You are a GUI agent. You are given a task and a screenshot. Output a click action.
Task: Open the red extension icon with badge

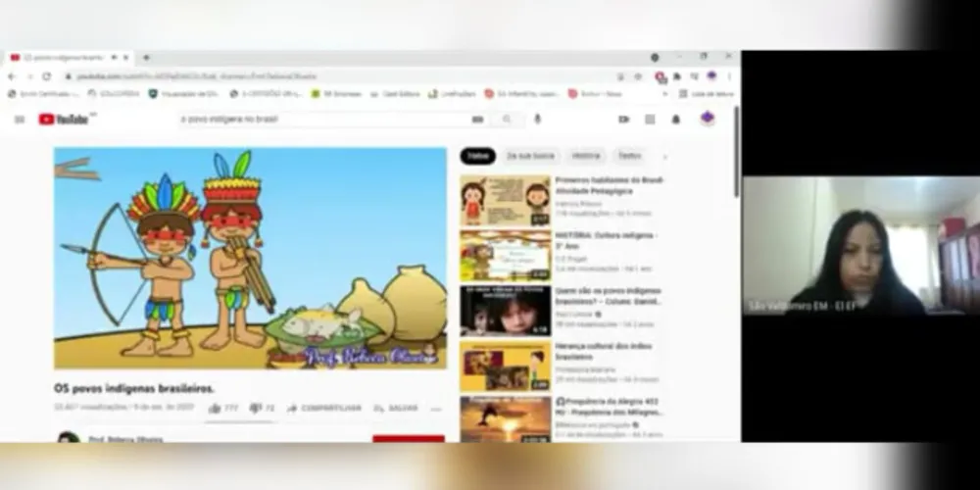660,76
